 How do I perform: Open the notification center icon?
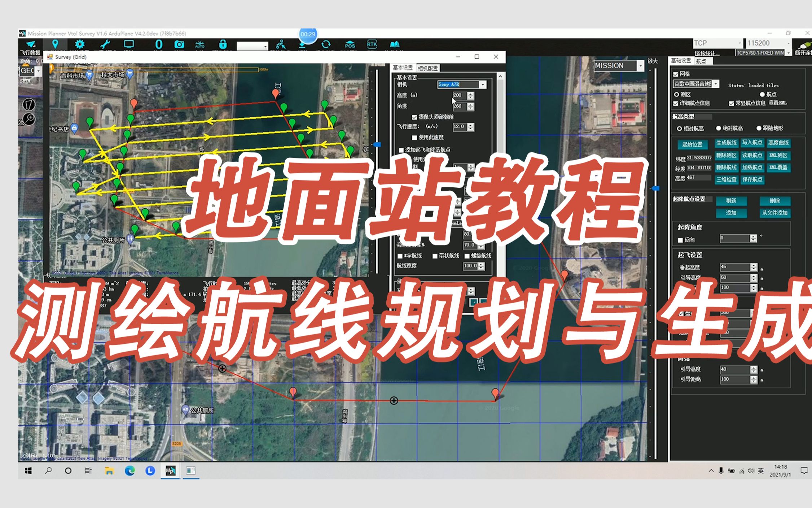tap(804, 470)
